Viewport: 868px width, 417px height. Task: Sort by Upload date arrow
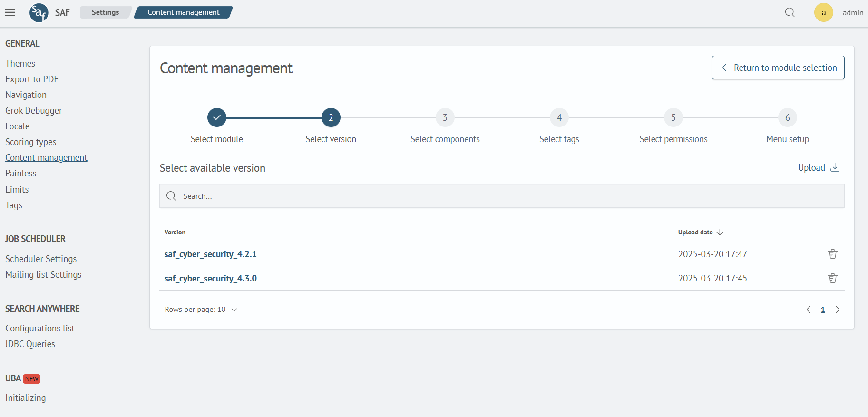[720, 232]
